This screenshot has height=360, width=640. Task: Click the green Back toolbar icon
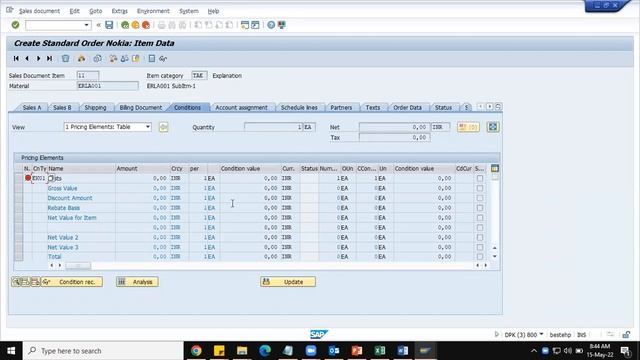click(x=125, y=25)
